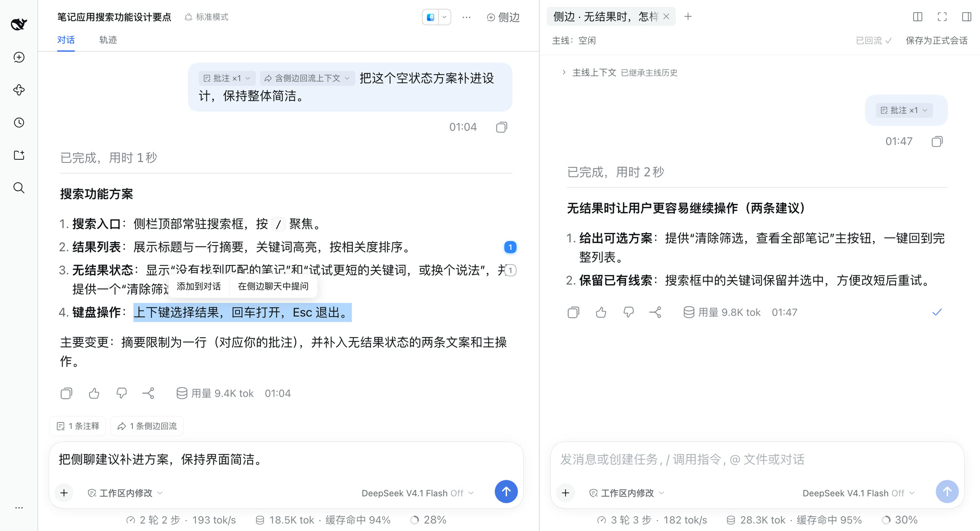Copy the main chat reply with usage 9.4K tok
The image size is (980, 531).
click(66, 393)
